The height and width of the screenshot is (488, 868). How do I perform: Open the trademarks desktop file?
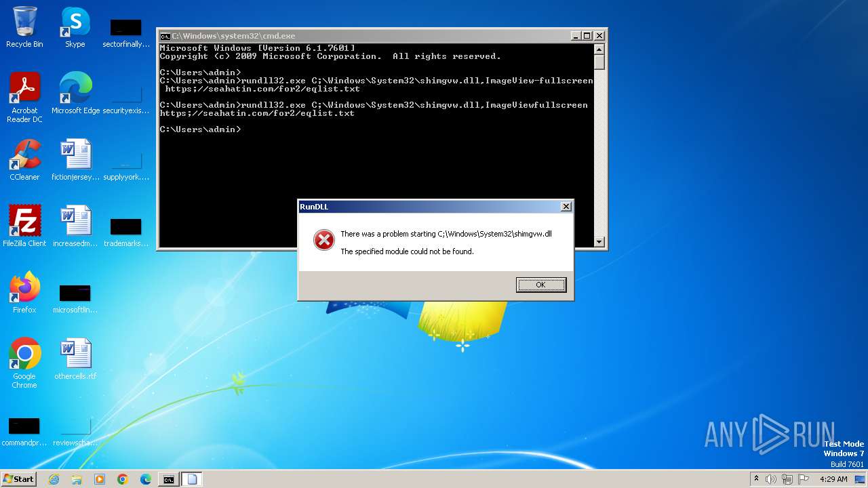pyautogui.click(x=126, y=232)
